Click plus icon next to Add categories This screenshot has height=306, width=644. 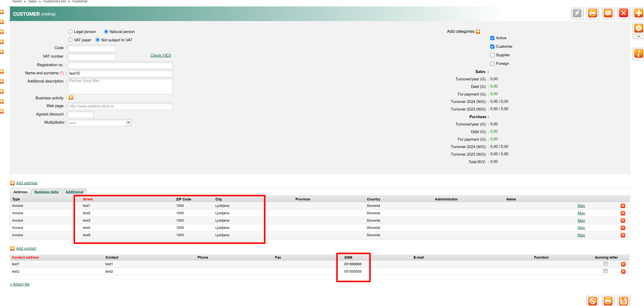coord(478,31)
